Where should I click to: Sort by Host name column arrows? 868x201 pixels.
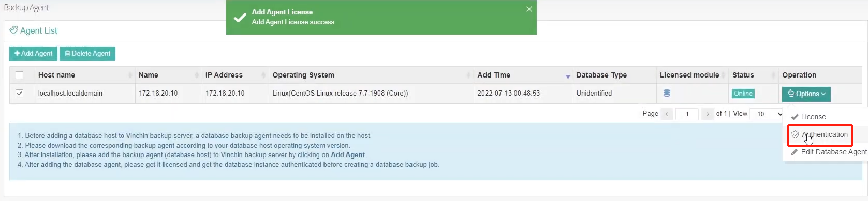(x=130, y=75)
